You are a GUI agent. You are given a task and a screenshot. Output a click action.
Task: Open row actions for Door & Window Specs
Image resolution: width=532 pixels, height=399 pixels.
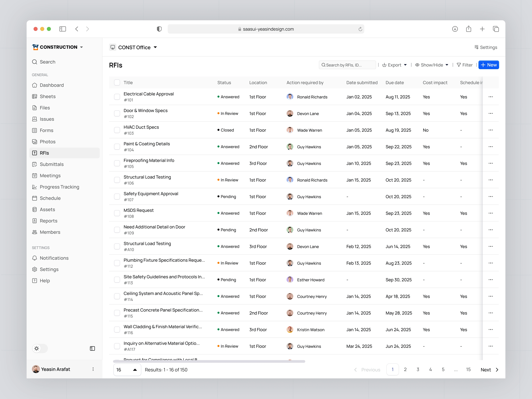tap(491, 113)
